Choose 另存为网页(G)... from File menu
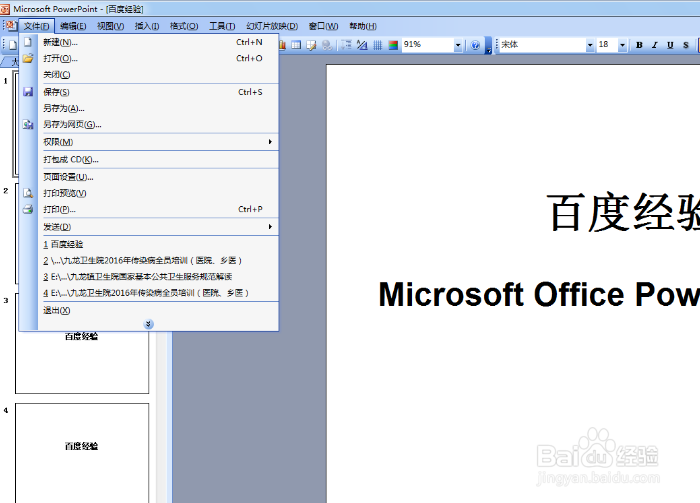Image resolution: width=700 pixels, height=503 pixels. 150,124
